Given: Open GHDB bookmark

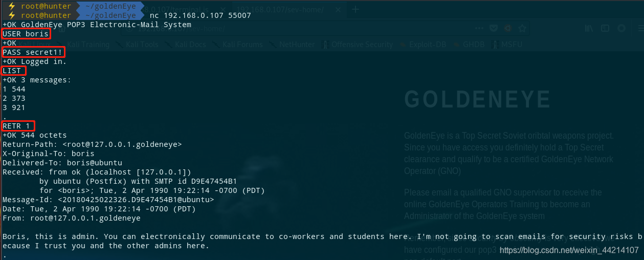Looking at the screenshot, I should coord(469,45).
